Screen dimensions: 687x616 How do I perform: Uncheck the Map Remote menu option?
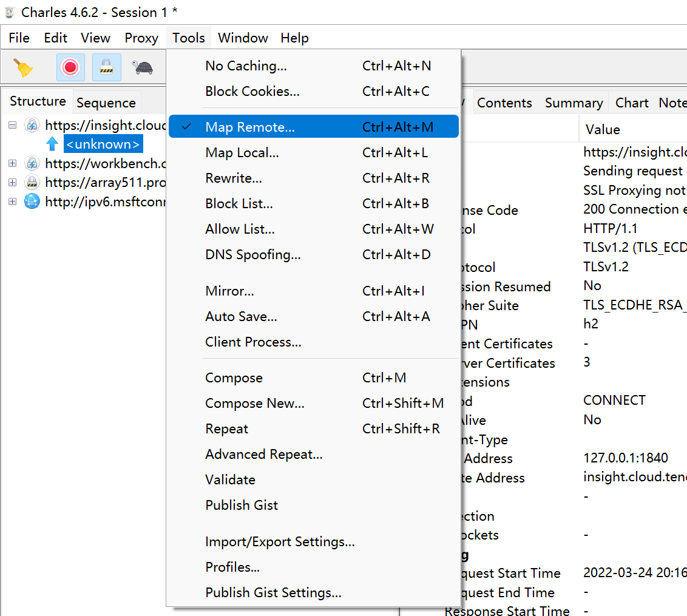tap(250, 127)
